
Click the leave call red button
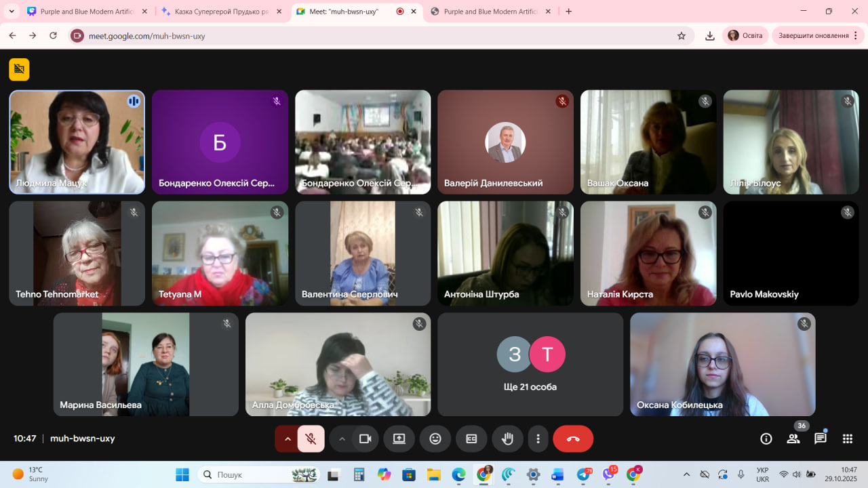(x=573, y=439)
